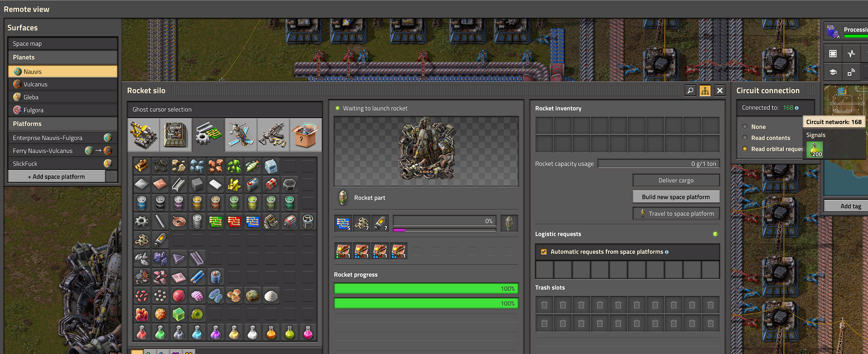Pick the red automation science pack flask

point(142,333)
